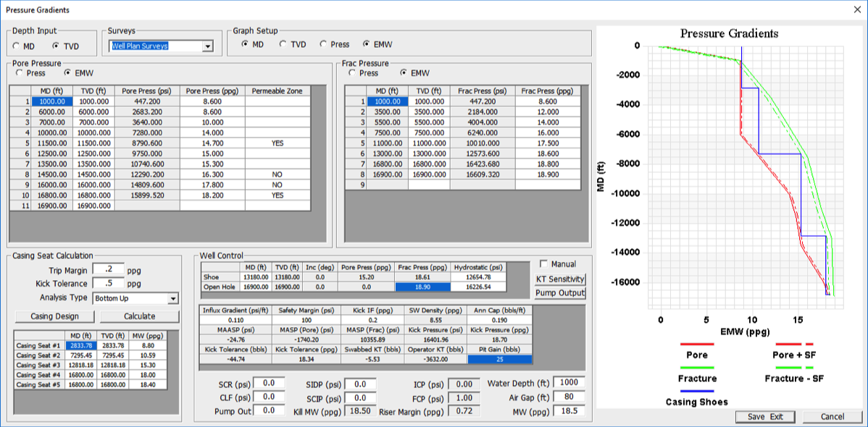
Task: Click the Casing Design button
Action: click(55, 316)
